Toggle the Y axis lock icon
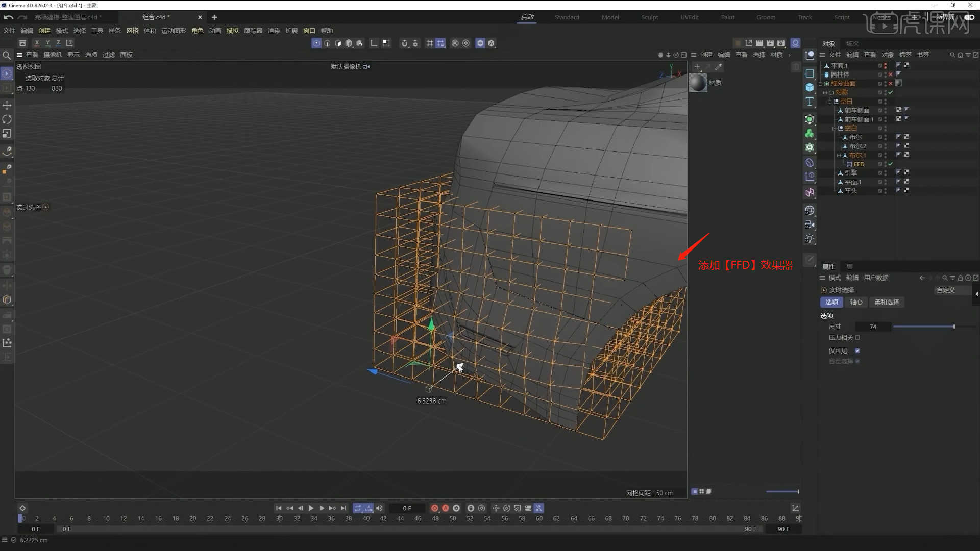 [x=47, y=43]
